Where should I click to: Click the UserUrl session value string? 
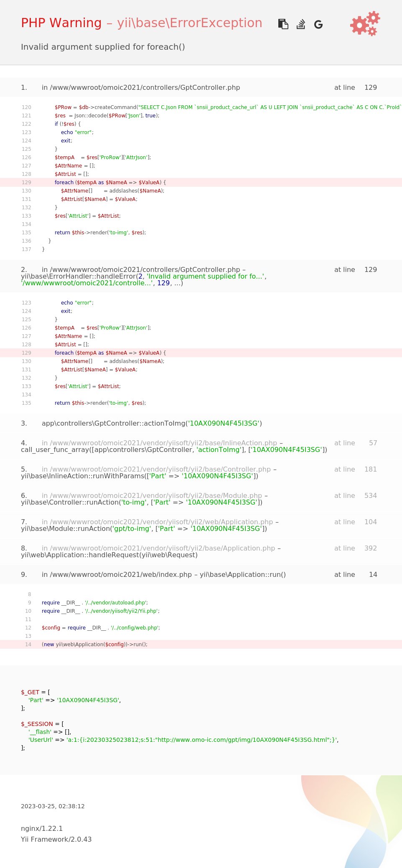(x=201, y=740)
